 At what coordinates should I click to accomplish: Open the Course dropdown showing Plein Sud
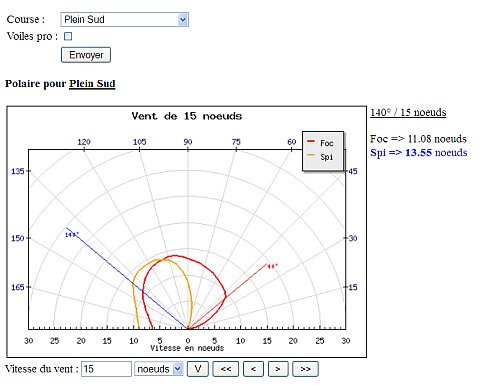click(124, 20)
